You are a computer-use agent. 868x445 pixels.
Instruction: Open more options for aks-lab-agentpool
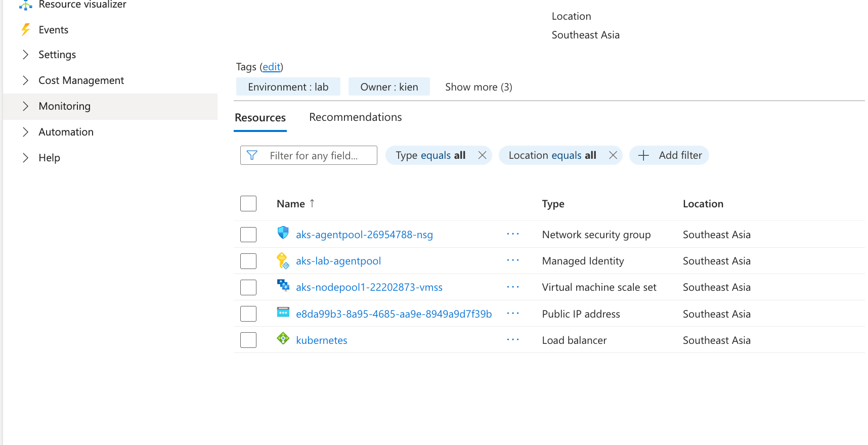click(513, 260)
